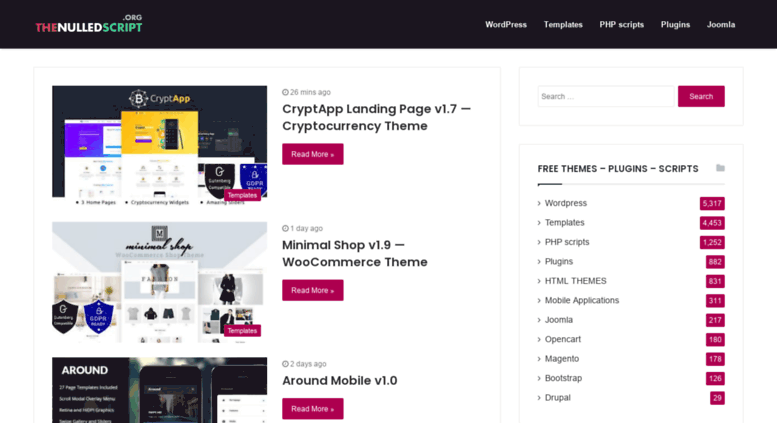
Task: Click the 180 count badge
Action: click(x=715, y=339)
